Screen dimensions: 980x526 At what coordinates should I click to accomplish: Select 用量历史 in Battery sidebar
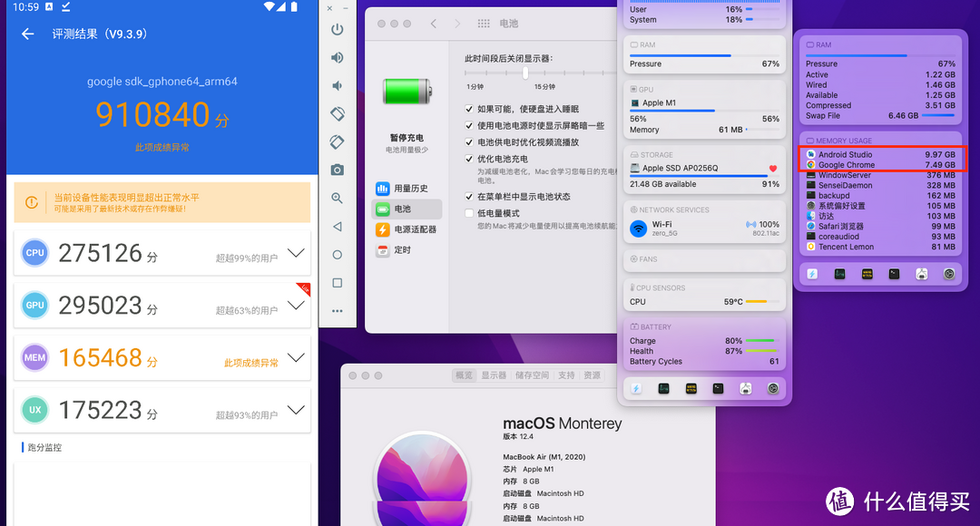tap(407, 189)
